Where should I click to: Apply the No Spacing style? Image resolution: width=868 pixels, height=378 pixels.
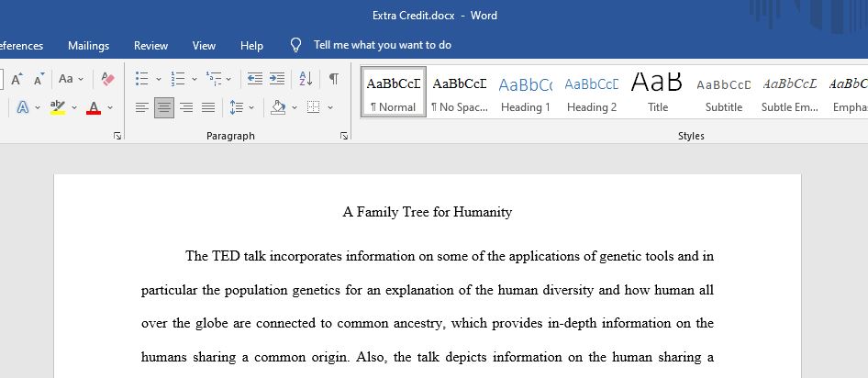point(460,92)
